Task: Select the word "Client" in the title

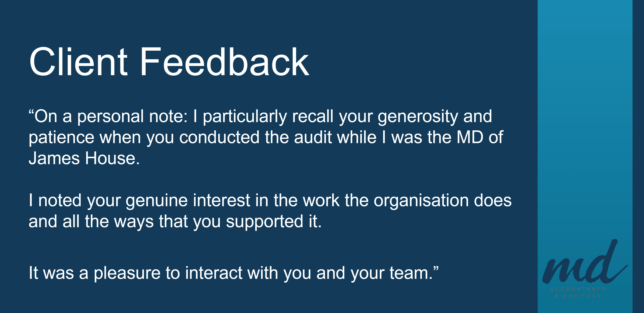Action: (78, 62)
